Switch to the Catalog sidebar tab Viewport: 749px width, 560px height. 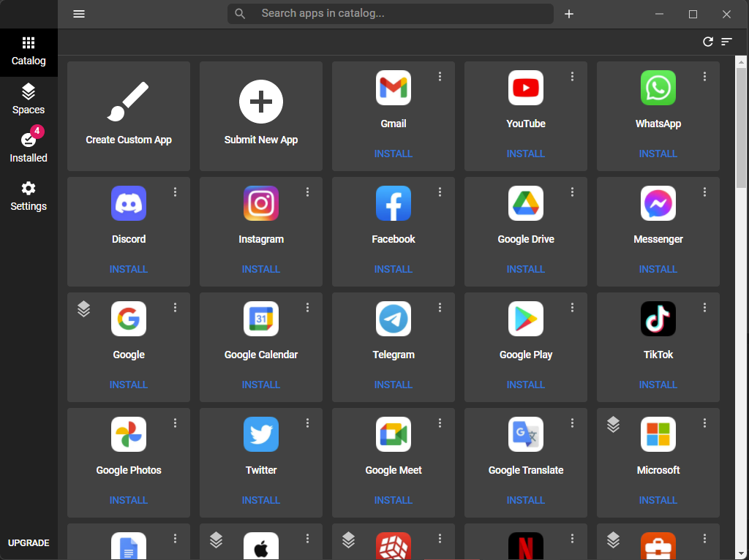click(x=29, y=52)
